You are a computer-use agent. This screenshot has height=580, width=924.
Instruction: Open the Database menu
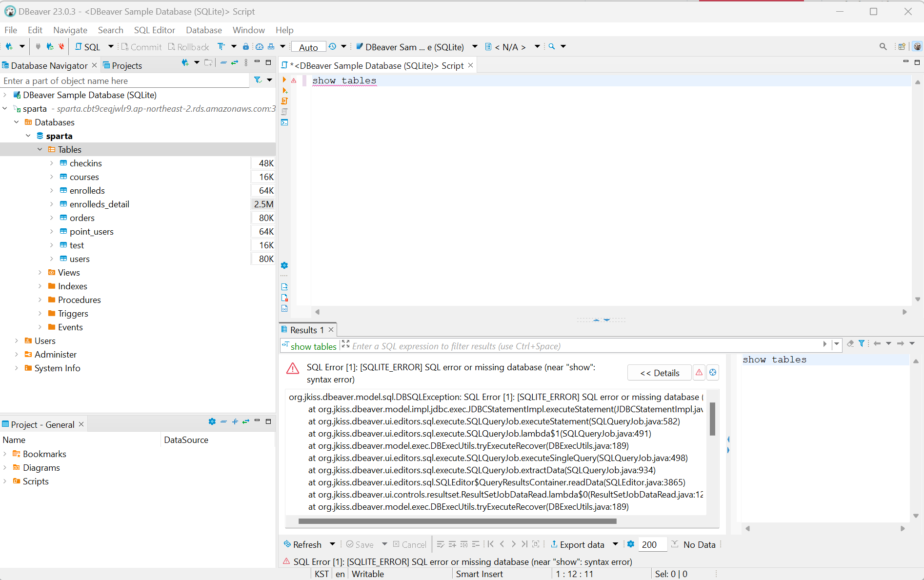click(204, 30)
